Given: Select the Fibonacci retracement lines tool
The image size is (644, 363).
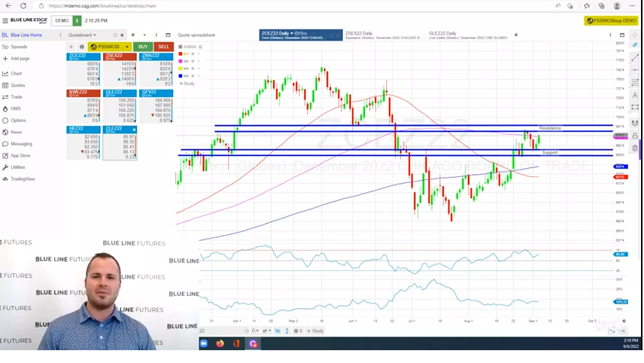Looking at the screenshot, I should pos(634,82).
